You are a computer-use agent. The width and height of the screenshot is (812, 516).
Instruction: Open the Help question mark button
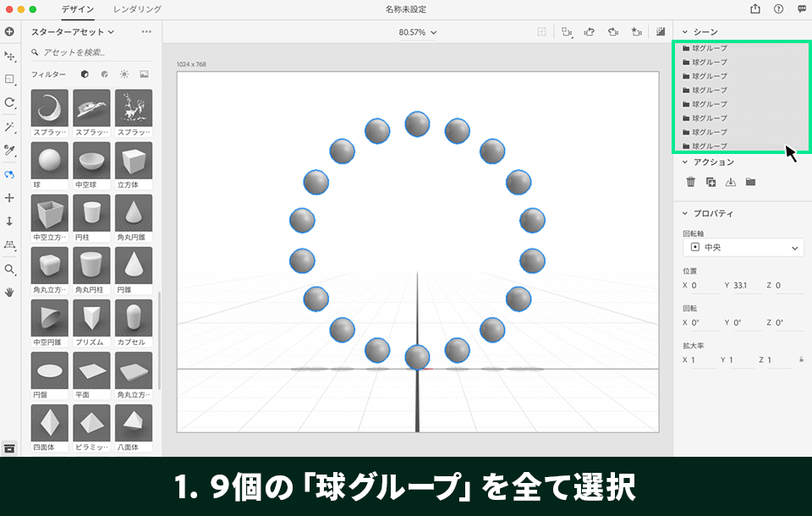tap(776, 8)
